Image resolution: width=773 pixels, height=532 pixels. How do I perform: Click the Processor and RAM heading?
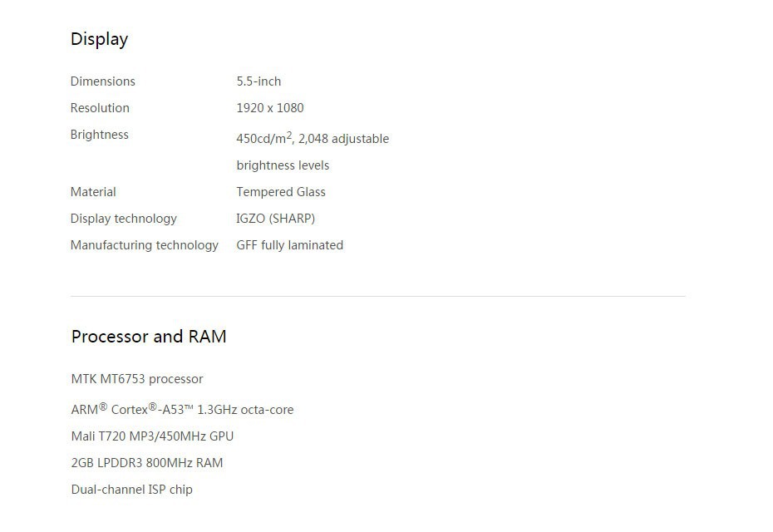coord(149,337)
